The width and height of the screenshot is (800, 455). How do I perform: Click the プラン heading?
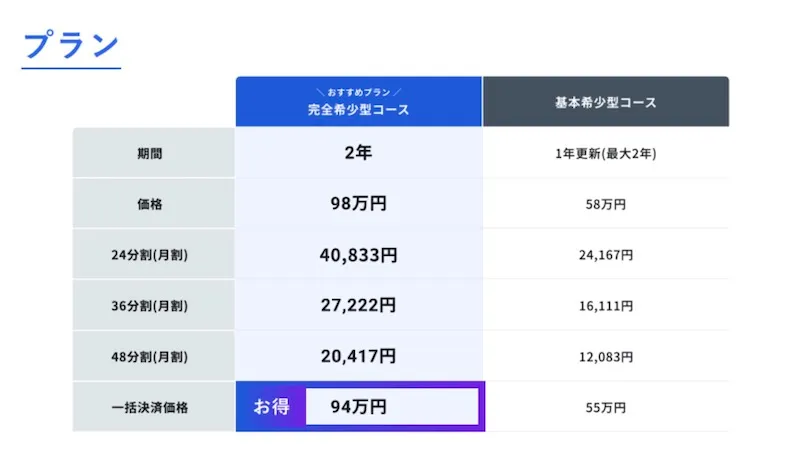tap(71, 45)
